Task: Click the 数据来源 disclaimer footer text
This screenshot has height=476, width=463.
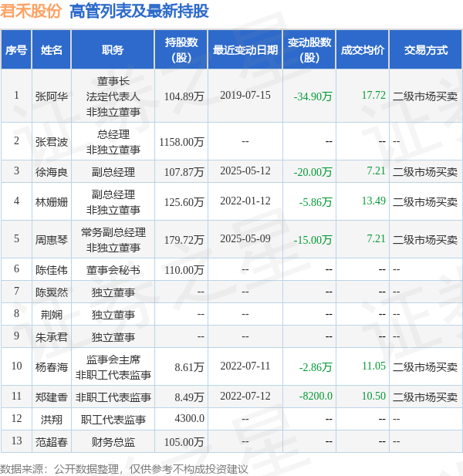Action: click(x=124, y=469)
